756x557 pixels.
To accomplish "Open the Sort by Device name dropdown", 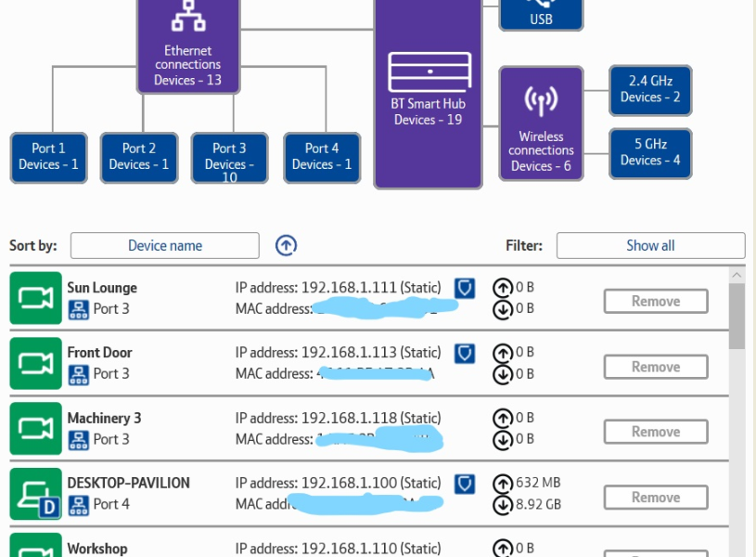I will 165,246.
